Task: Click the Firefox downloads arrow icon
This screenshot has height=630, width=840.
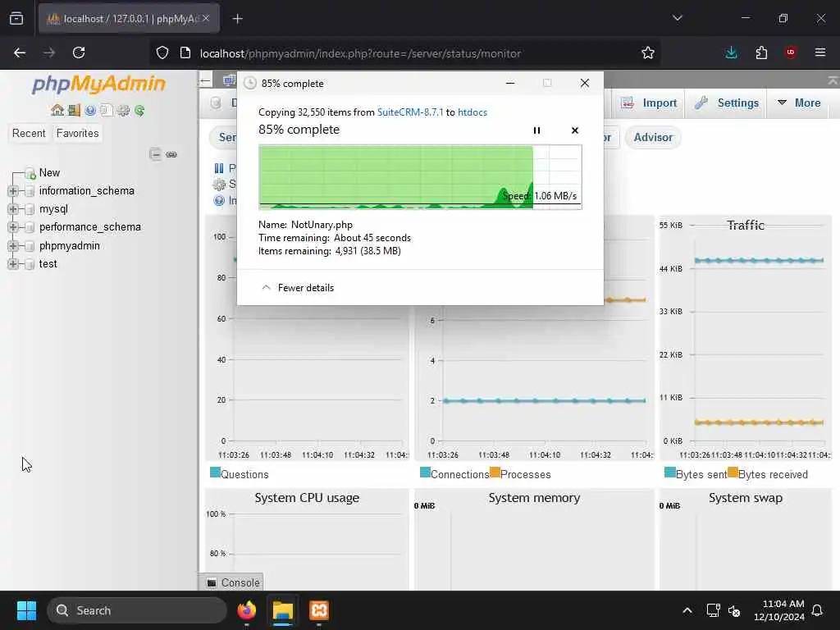Action: (x=731, y=52)
